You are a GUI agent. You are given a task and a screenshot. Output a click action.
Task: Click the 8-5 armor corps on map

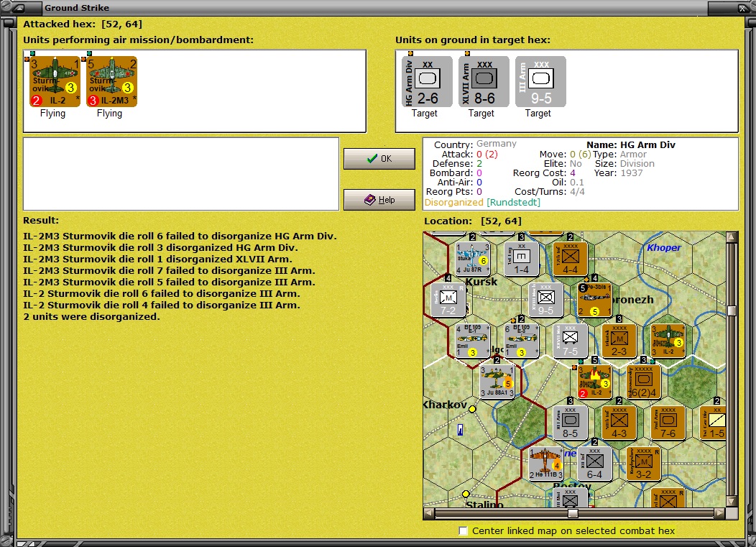570,423
